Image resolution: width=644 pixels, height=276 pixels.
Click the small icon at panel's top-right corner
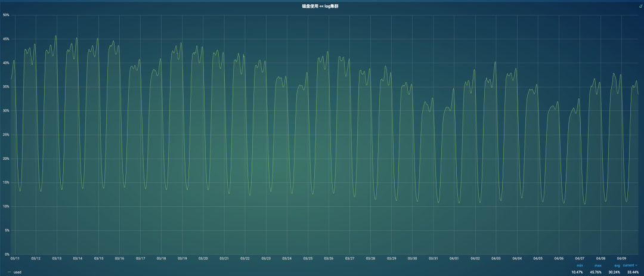click(640, 6)
